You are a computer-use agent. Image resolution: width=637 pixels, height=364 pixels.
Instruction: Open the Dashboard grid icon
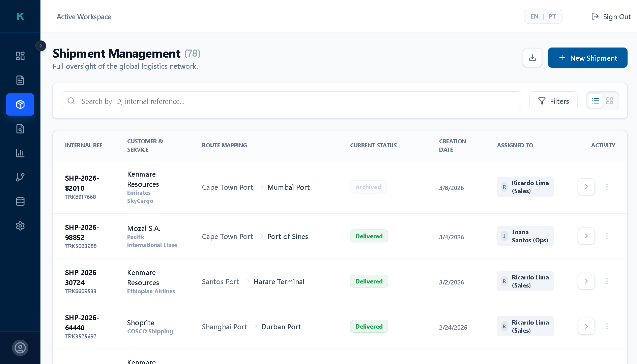click(x=20, y=56)
